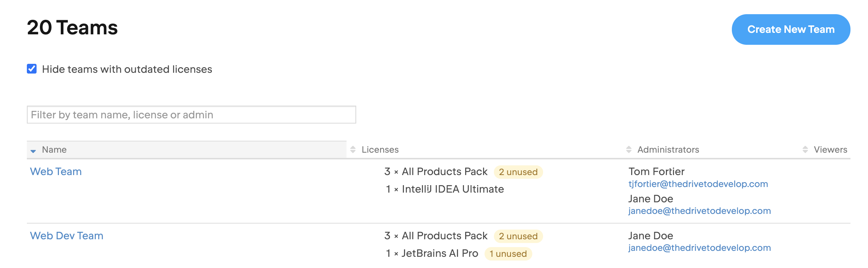Click the 'Hide teams with outdated licenses' label text

pyautogui.click(x=127, y=69)
